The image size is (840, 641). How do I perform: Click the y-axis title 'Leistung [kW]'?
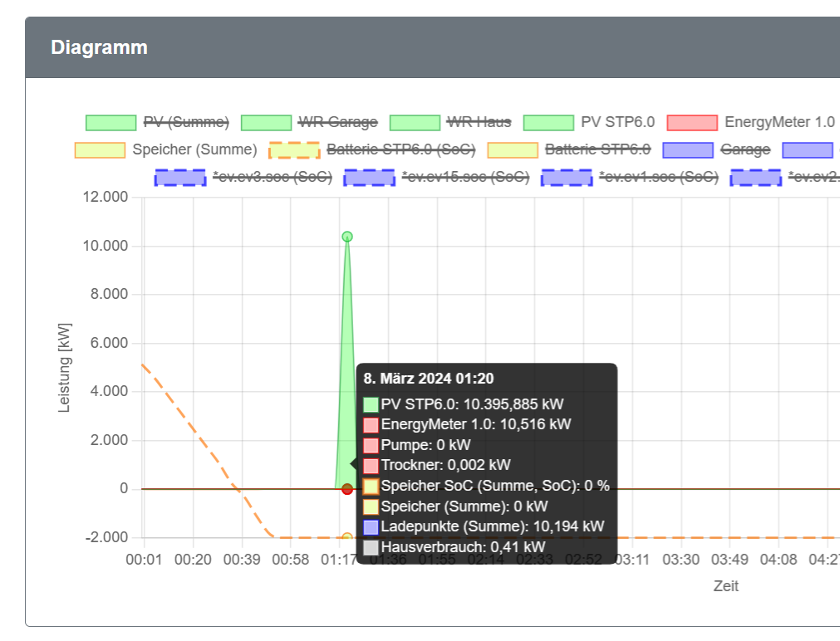64,368
